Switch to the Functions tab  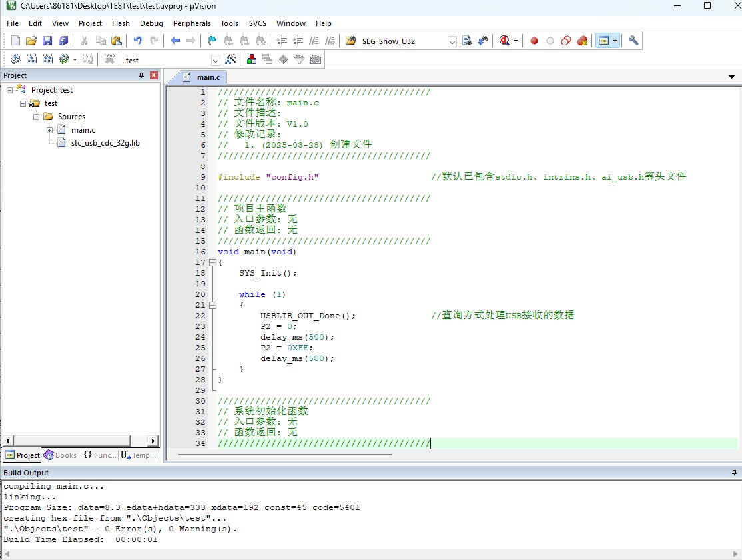100,455
